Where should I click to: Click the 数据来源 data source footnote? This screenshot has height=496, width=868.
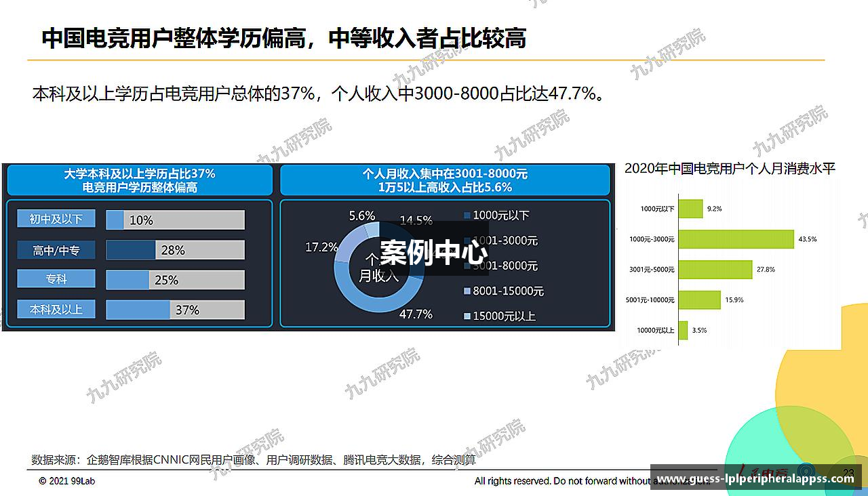click(x=254, y=460)
